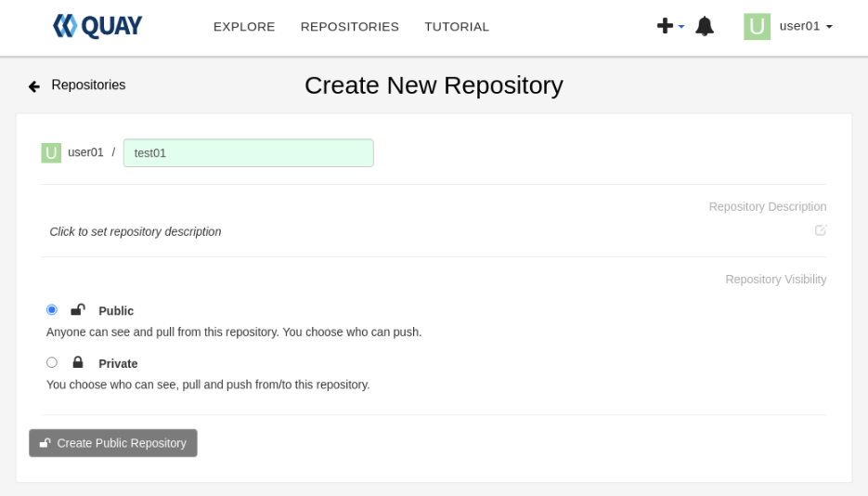Click the repository name field containing test01
Viewport: 868px width, 496px height.
(x=249, y=152)
